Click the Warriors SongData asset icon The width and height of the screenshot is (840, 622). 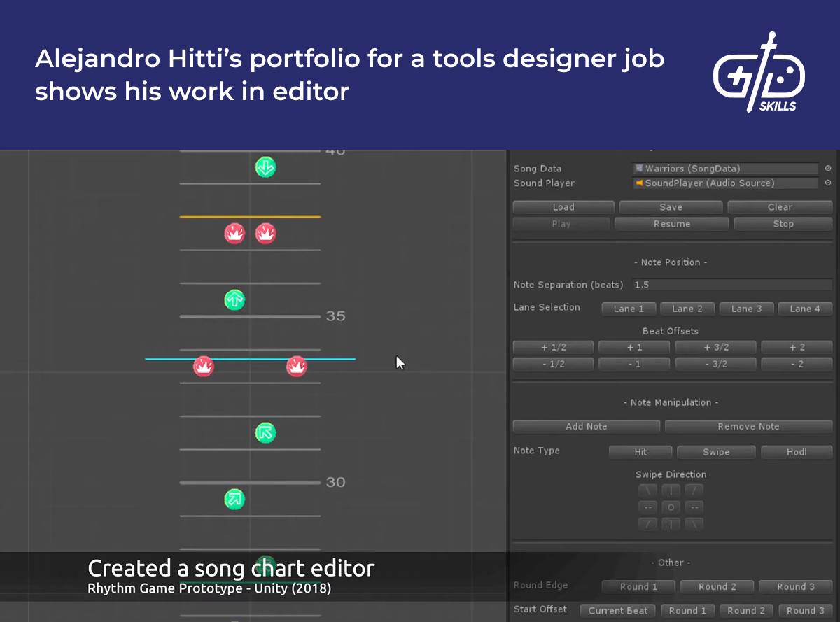point(639,168)
